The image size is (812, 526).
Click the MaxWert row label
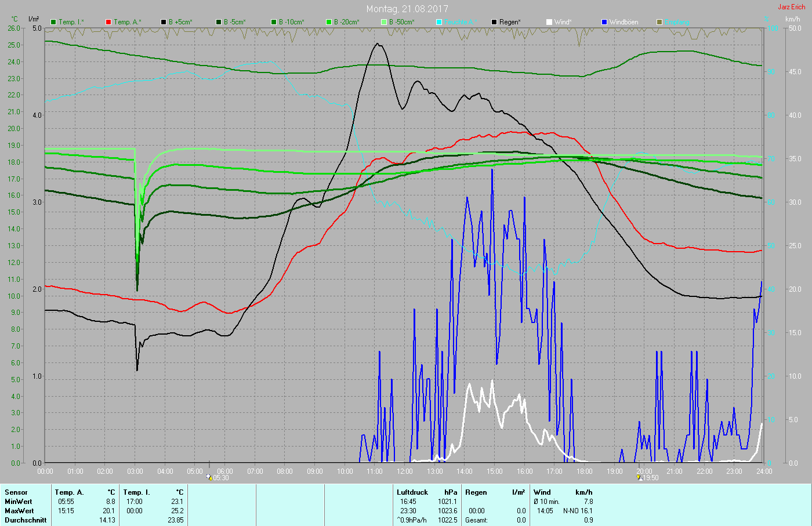click(19, 511)
